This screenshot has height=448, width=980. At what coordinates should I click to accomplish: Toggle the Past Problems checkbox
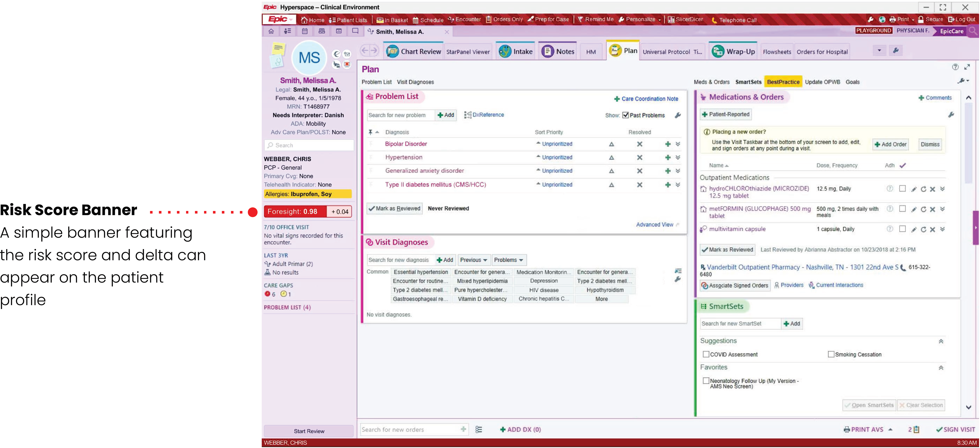pyautogui.click(x=626, y=115)
